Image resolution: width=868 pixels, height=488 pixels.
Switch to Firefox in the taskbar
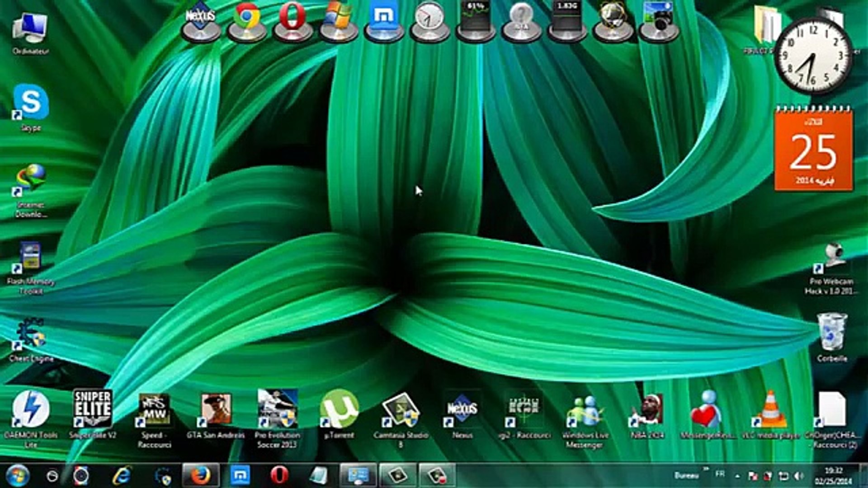pos(201,475)
